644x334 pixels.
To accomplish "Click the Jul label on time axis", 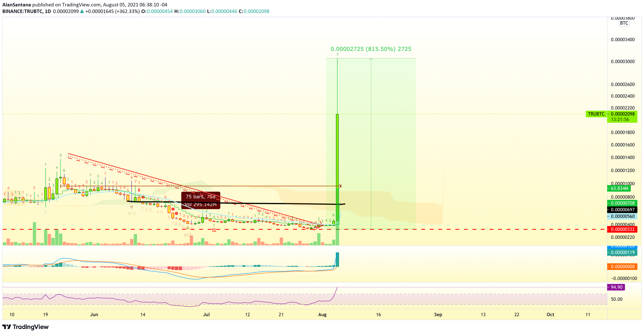I will 206,315.
